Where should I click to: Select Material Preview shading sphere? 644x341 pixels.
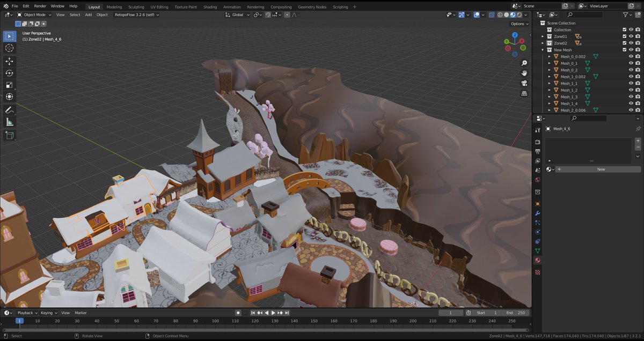513,14
